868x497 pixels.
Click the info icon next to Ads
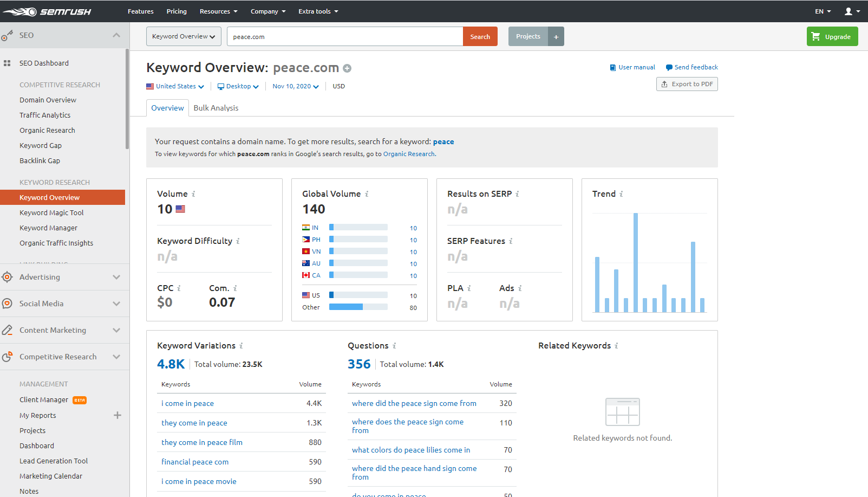[x=520, y=288]
